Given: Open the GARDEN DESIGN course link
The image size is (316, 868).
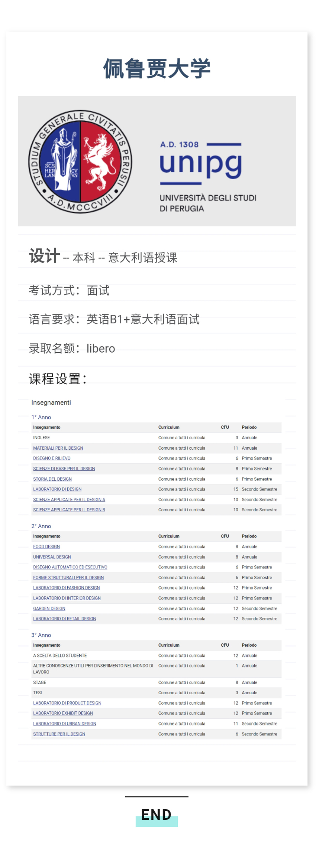Looking at the screenshot, I should [49, 608].
